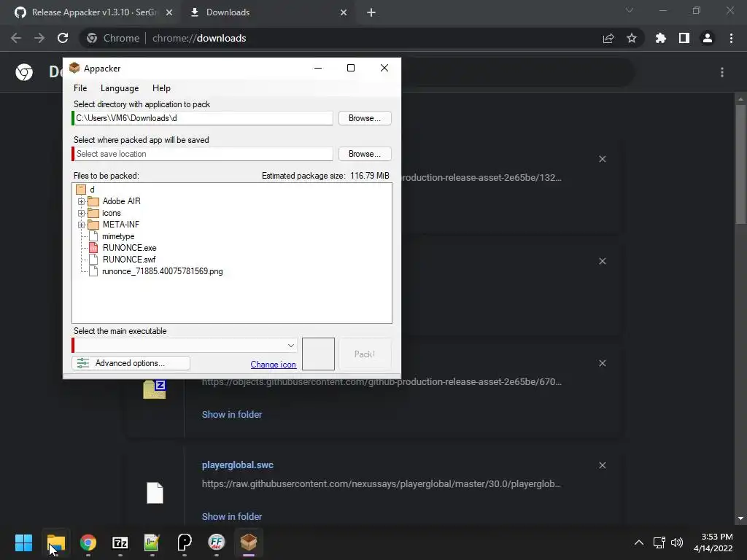Open File Explorer from taskbar
Viewport: 747px width, 560px height.
55,542
